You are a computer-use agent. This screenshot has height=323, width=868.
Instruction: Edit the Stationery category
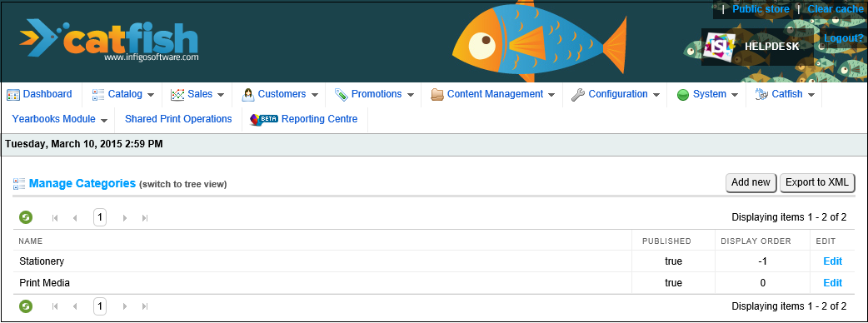pos(832,261)
